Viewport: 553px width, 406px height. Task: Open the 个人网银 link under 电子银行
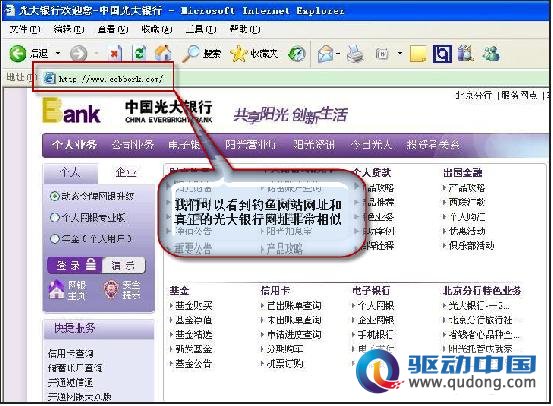(x=376, y=305)
